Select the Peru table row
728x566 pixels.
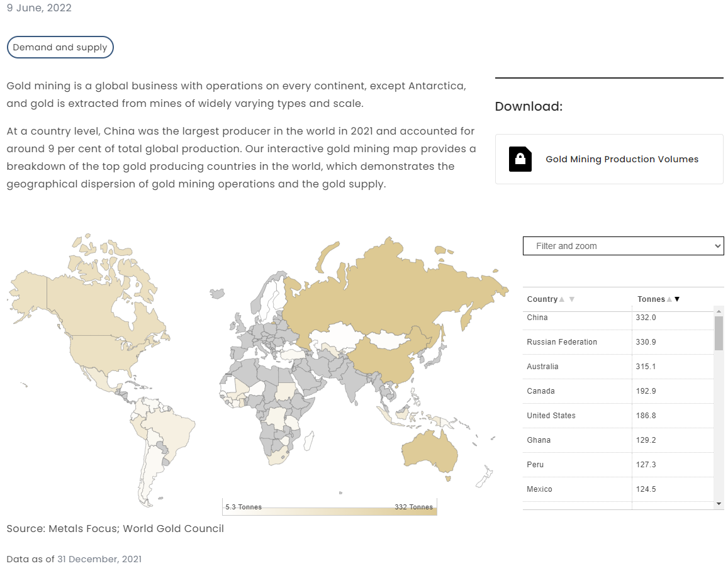(618, 464)
